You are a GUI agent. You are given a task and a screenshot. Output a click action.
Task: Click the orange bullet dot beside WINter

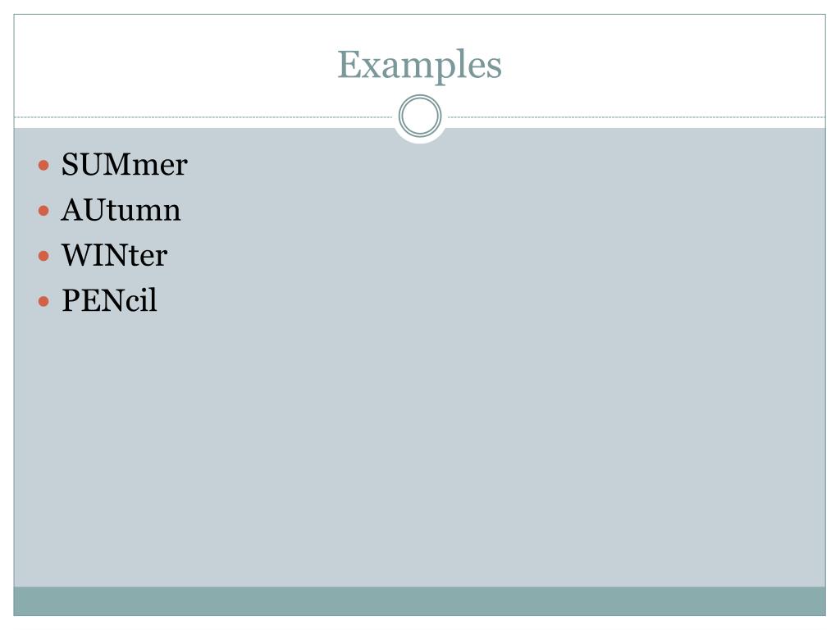pyautogui.click(x=44, y=256)
